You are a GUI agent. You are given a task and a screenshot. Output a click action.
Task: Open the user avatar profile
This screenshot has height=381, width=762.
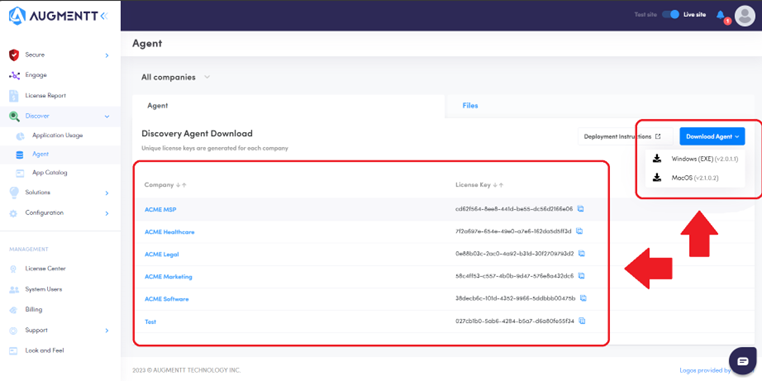click(x=745, y=16)
